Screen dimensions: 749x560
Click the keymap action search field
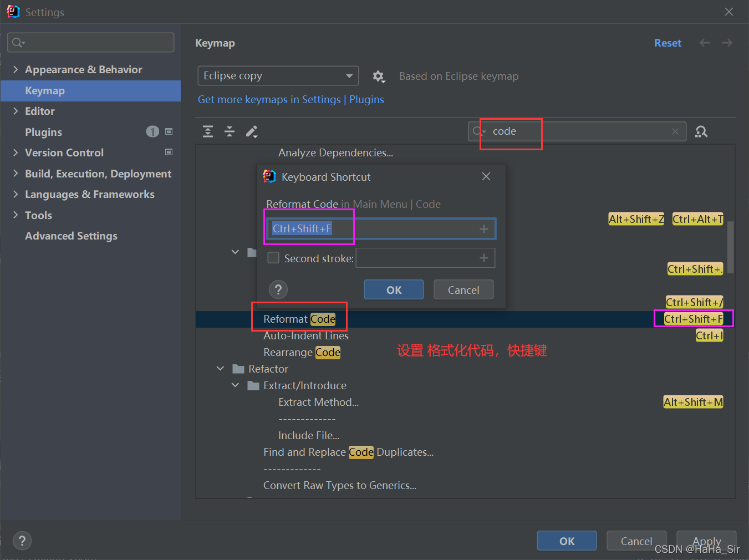tap(577, 131)
